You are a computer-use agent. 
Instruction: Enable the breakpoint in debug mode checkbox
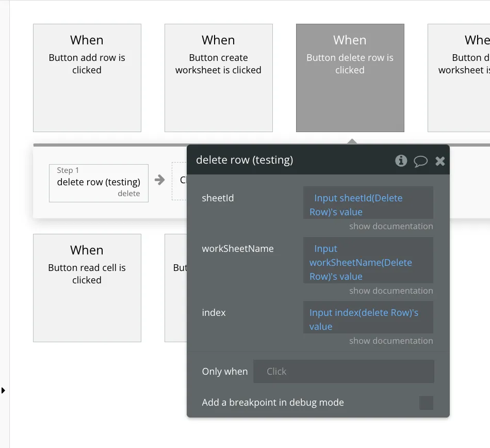426,403
